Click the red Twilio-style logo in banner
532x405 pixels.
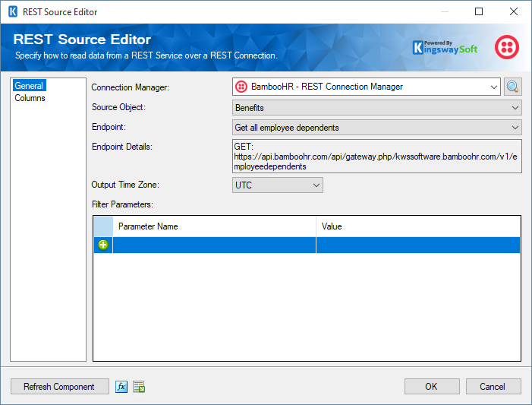tap(506, 47)
